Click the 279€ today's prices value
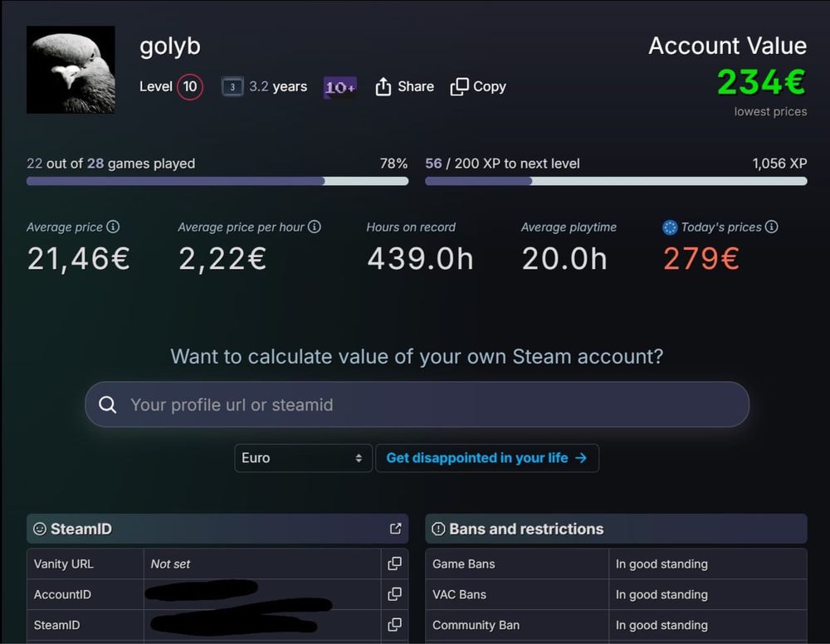This screenshot has width=830, height=644. tap(701, 259)
